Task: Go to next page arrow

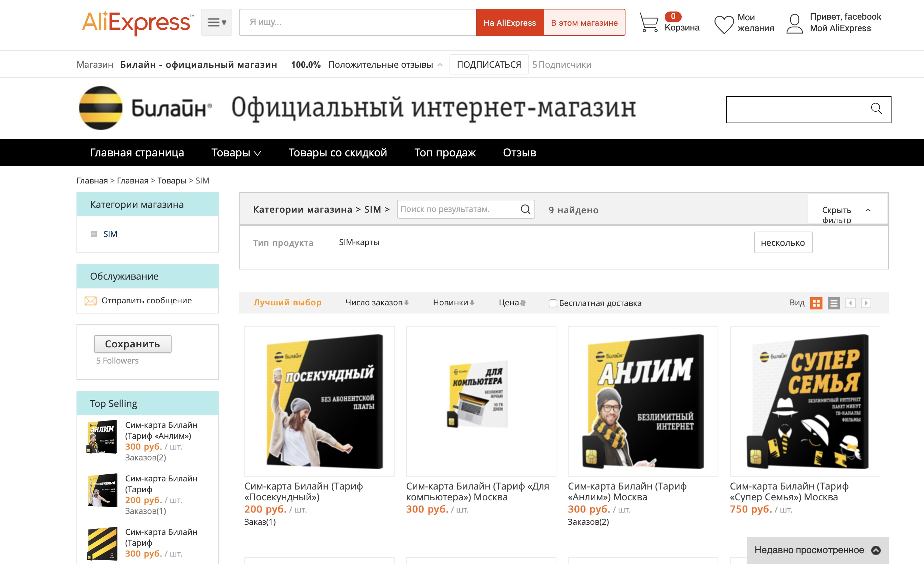Action: (866, 303)
